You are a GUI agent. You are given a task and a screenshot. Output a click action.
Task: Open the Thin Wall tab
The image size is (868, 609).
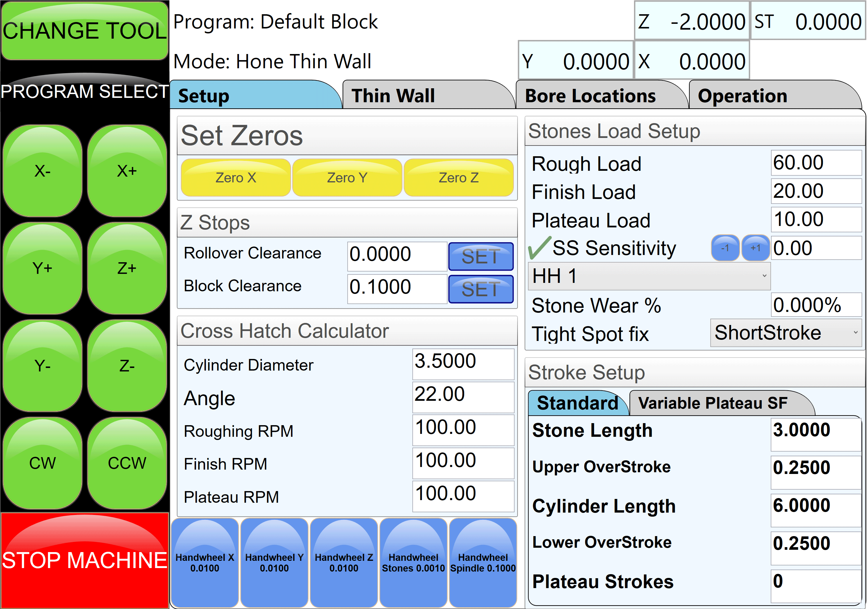point(393,96)
